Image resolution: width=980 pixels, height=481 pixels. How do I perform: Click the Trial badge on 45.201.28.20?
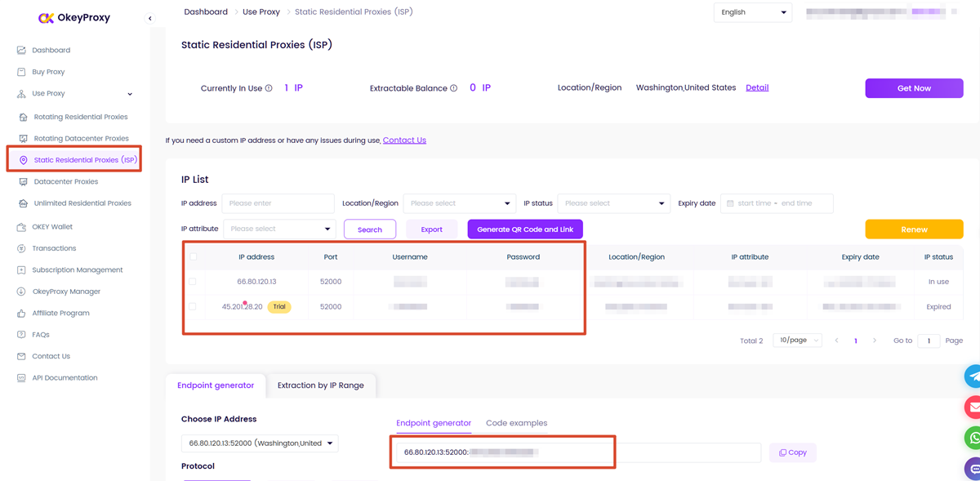pos(280,307)
